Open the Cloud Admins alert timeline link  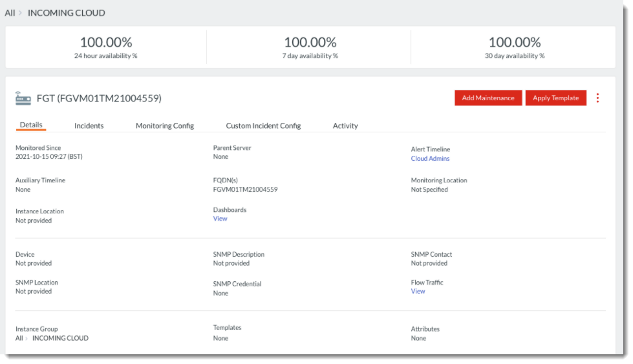(x=430, y=158)
